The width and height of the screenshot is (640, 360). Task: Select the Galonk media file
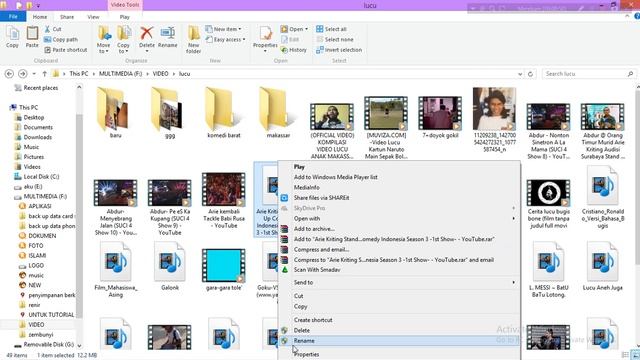pyautogui.click(x=170, y=266)
